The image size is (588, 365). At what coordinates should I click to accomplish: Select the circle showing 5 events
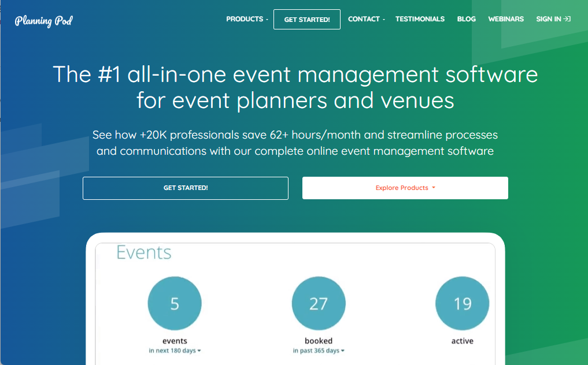click(x=175, y=303)
